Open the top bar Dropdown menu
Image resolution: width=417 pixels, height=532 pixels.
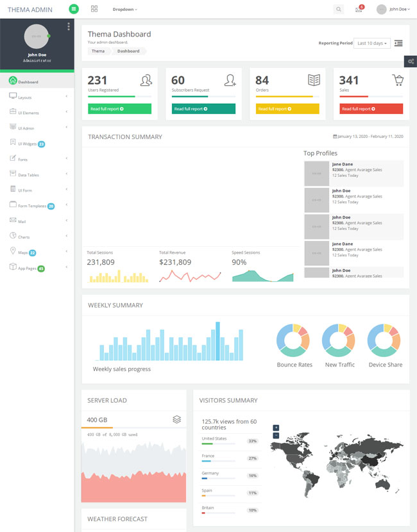(124, 10)
